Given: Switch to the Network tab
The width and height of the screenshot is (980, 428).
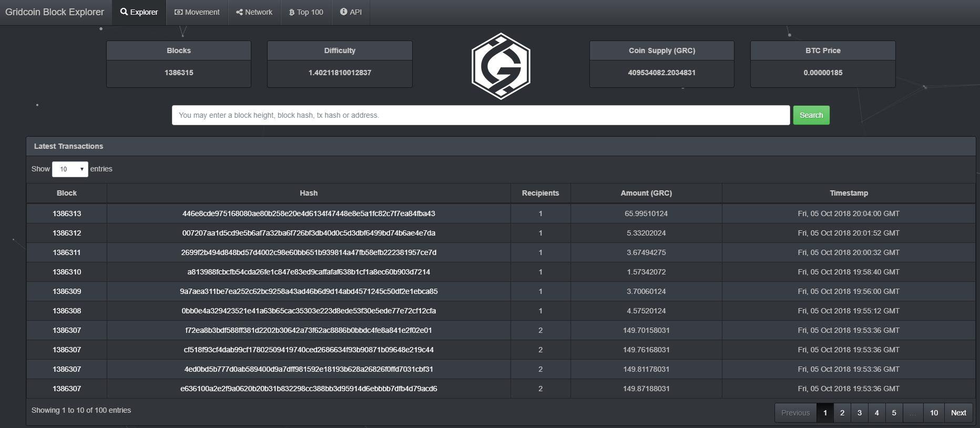Looking at the screenshot, I should coord(254,12).
